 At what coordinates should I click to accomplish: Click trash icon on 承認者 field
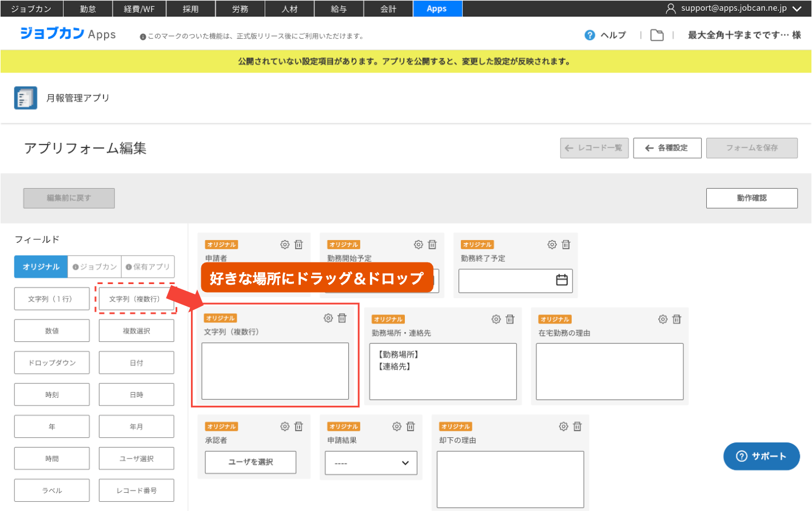pyautogui.click(x=298, y=426)
